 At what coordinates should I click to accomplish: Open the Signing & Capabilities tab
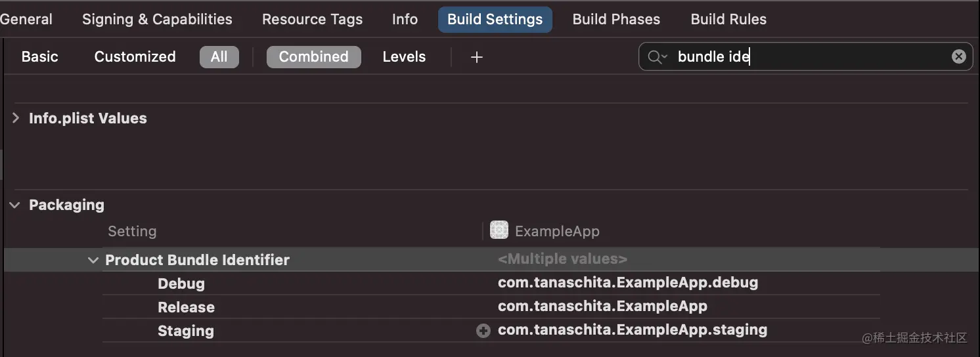157,19
